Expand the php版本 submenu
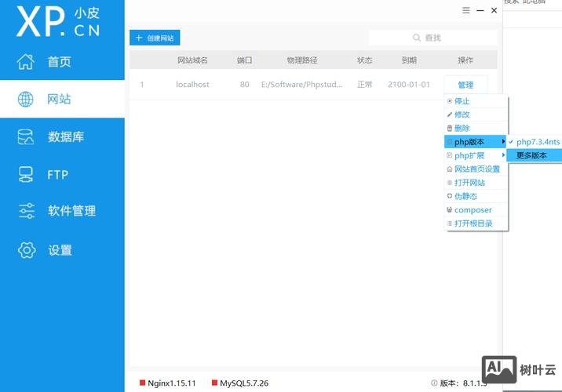The height and width of the screenshot is (392, 562). (x=476, y=142)
